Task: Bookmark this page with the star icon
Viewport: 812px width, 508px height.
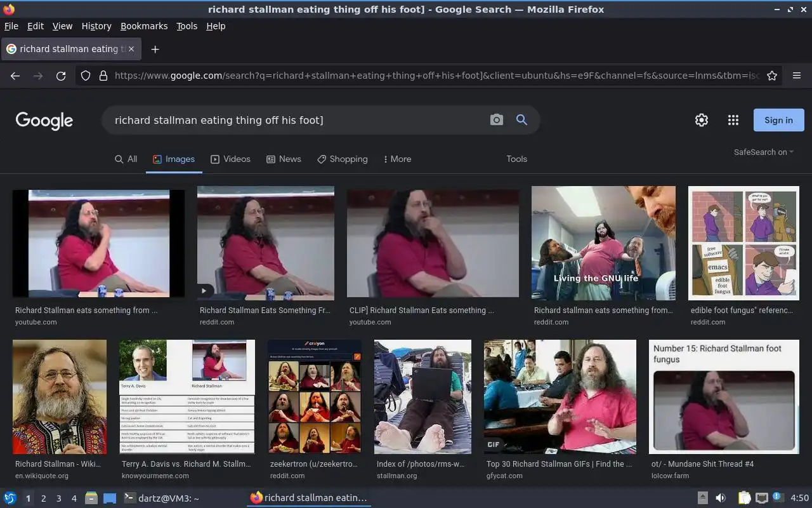Action: tap(772, 76)
